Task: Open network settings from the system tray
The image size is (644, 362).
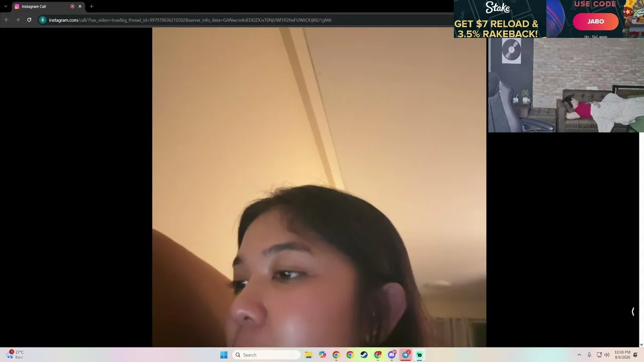Action: point(599,355)
